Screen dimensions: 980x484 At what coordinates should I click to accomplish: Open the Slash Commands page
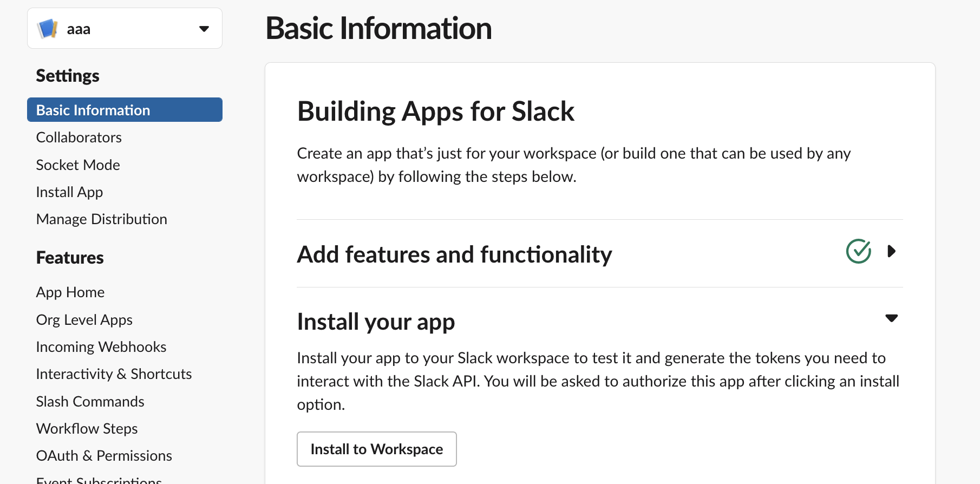[x=90, y=402]
